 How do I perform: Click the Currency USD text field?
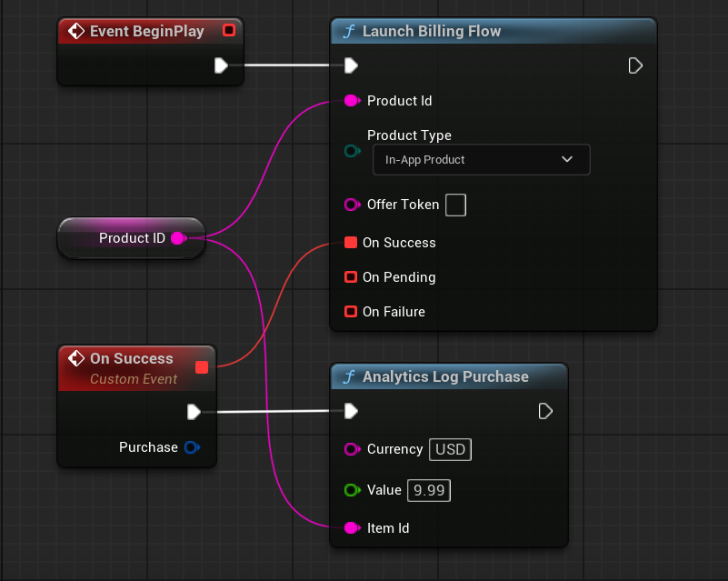[451, 449]
